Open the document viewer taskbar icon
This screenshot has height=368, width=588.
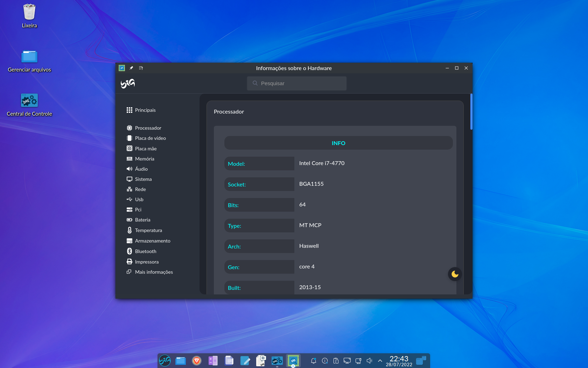(x=229, y=360)
